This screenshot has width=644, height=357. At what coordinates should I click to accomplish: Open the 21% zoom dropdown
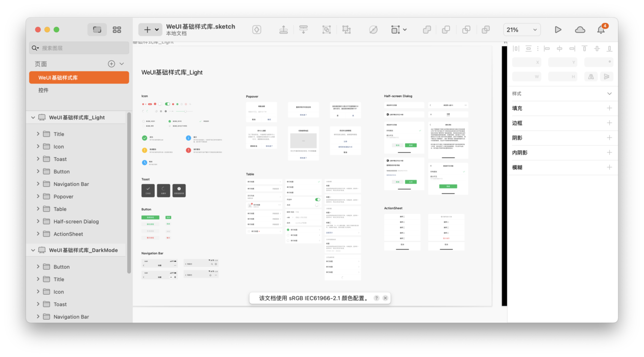point(522,30)
